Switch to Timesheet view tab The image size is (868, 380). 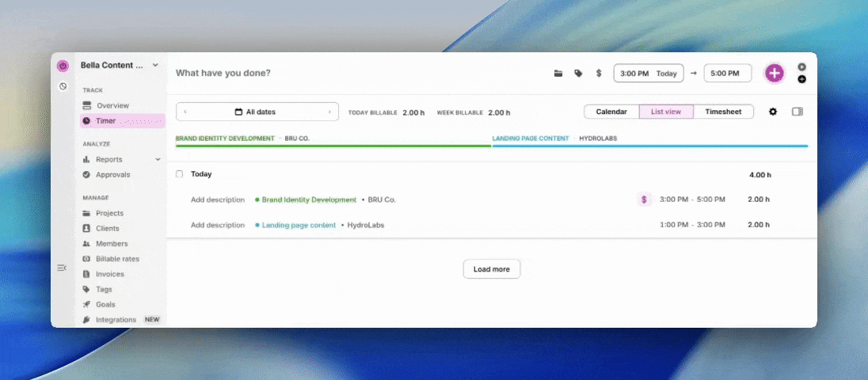click(723, 112)
